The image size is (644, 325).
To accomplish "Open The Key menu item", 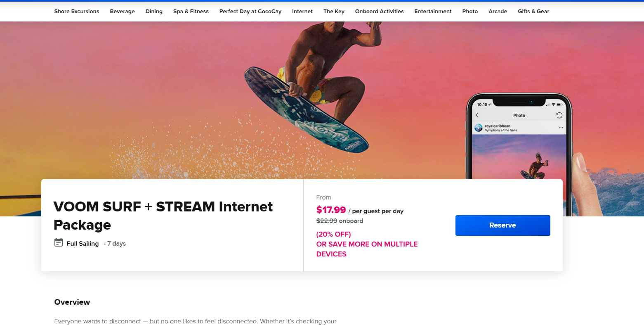I will point(334,12).
